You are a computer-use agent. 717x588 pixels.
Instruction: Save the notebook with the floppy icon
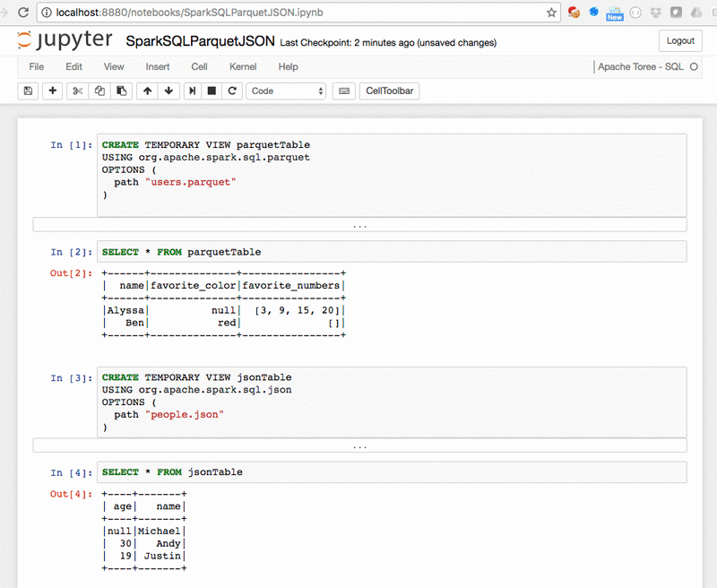(x=28, y=91)
